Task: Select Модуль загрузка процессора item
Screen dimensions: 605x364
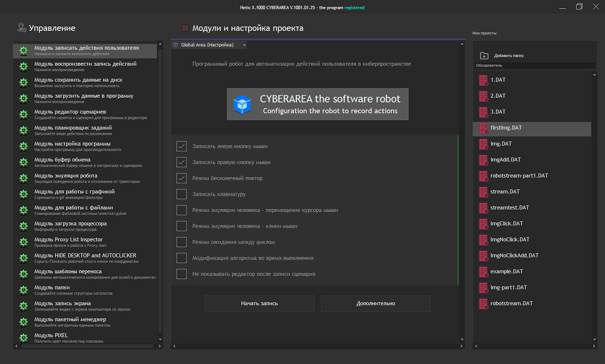Action: pyautogui.click(x=86, y=226)
